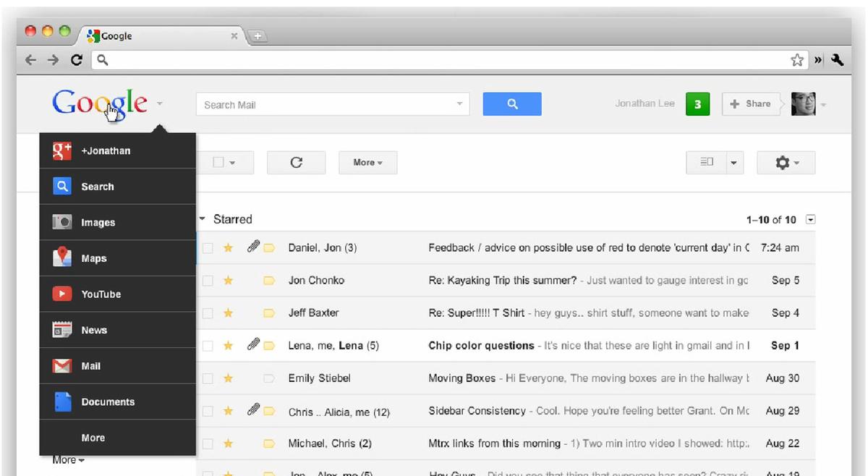Click the Share button
Image resolution: width=868 pixels, height=476 pixels.
[x=751, y=104]
